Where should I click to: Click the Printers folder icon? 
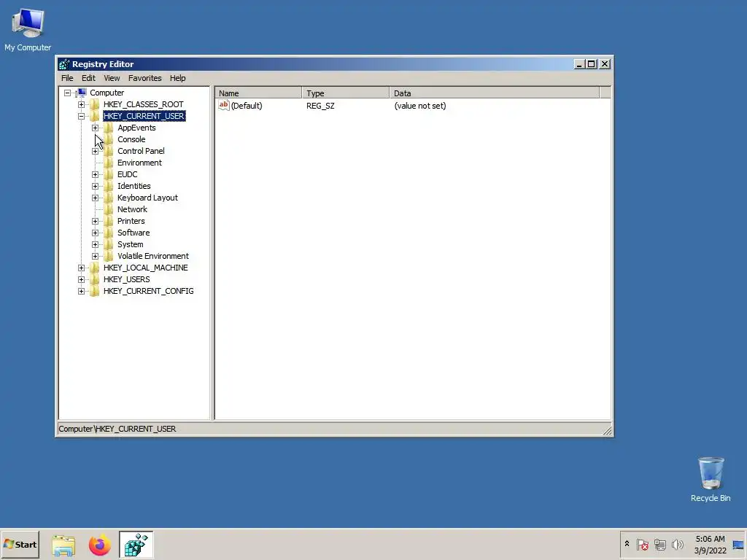coord(109,221)
